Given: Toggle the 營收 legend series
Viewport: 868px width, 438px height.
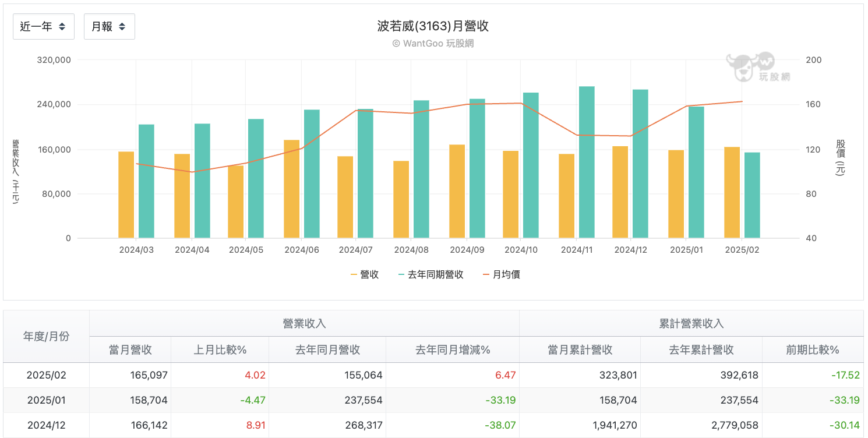Looking at the screenshot, I should [x=365, y=274].
